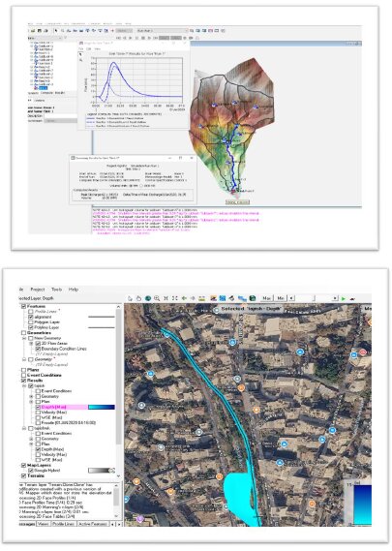This screenshot has width=392, height=551.
Task: Click the Depth (Max) color ramp swatch
Action: click(102, 408)
